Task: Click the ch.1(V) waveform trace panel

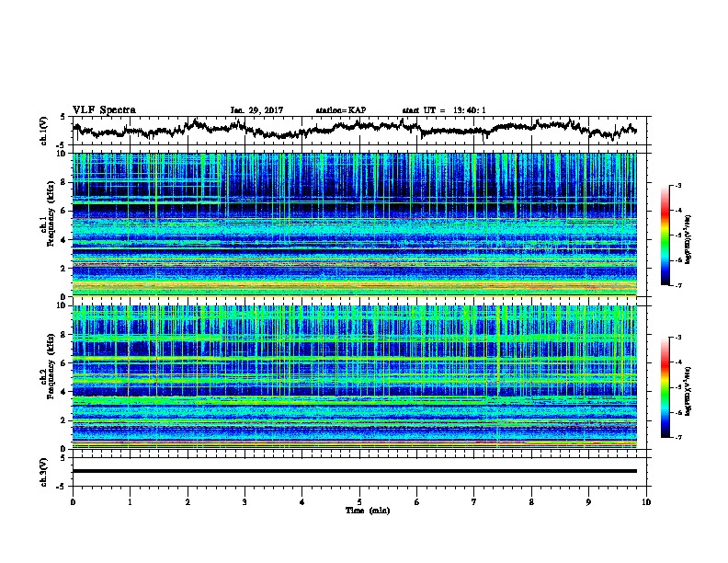Action: [359, 131]
